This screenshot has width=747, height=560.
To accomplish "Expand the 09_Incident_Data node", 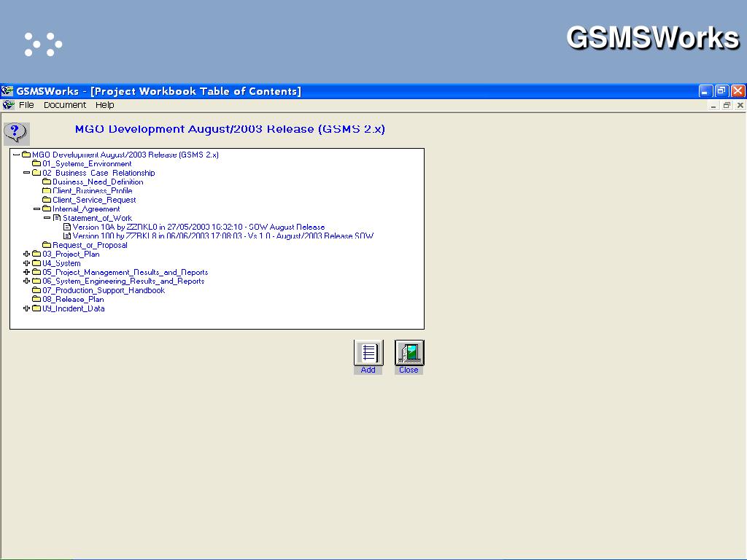I will pos(27,308).
